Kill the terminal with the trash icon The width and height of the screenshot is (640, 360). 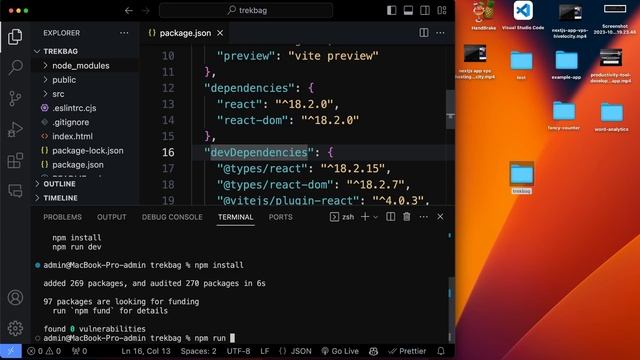tap(407, 217)
